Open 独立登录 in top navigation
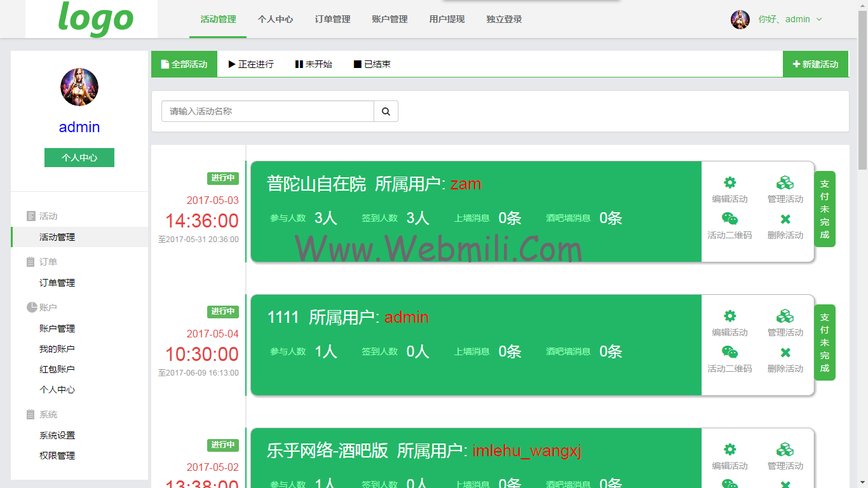Screen dimensions: 868x488 click(x=504, y=19)
